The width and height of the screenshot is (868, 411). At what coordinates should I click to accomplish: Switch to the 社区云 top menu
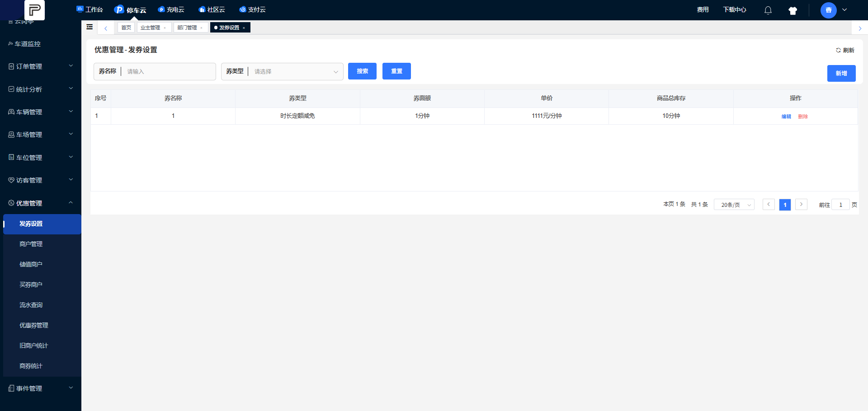212,9
